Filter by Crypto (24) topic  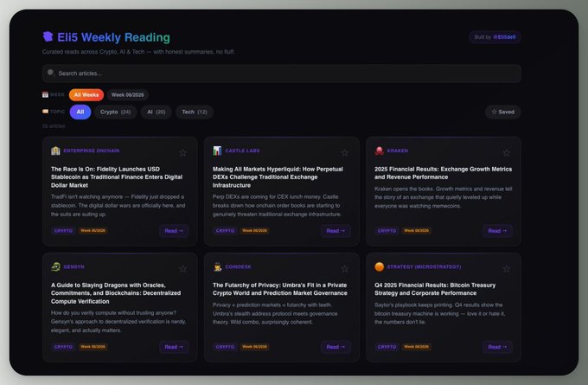click(115, 112)
